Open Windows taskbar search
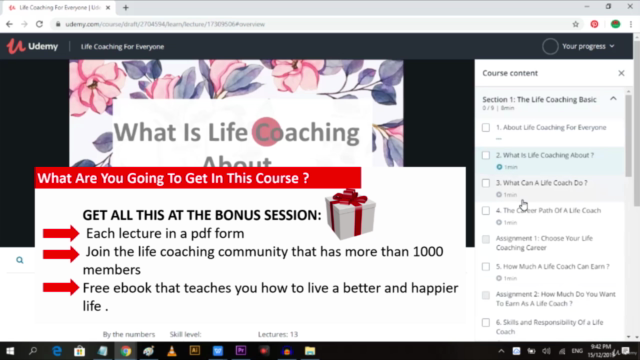This screenshot has height=360, width=640. coord(33,351)
